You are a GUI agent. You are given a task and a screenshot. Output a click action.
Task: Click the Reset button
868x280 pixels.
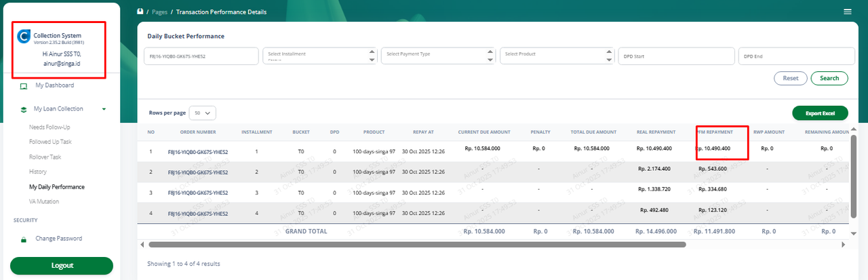coord(791,78)
